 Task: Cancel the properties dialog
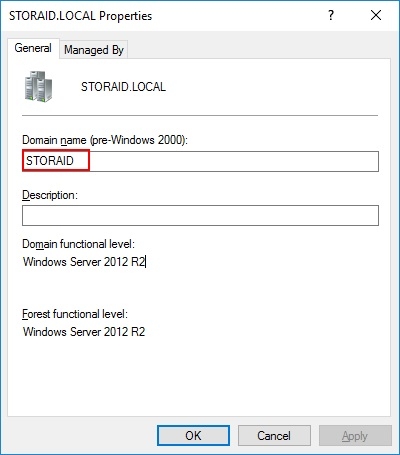[x=274, y=435]
